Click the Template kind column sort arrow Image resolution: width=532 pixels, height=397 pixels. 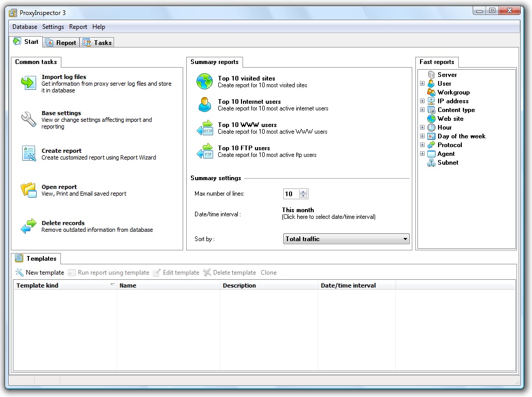point(112,284)
